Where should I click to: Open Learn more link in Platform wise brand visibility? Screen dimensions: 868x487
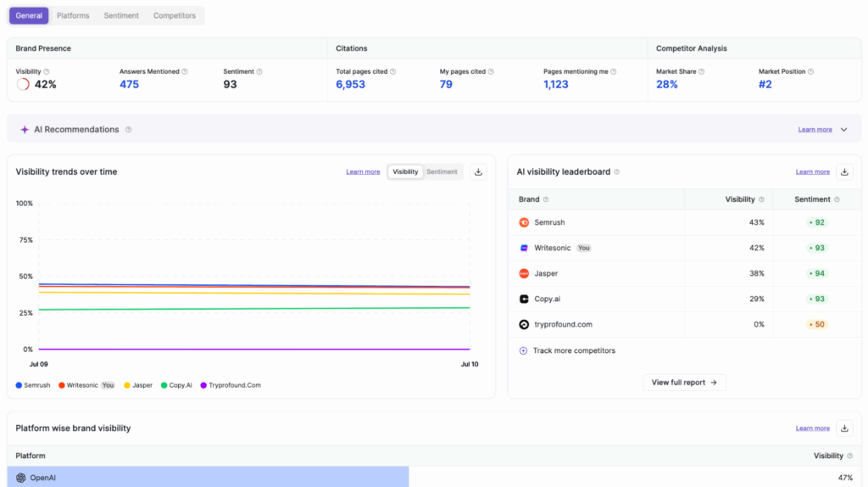coord(813,428)
